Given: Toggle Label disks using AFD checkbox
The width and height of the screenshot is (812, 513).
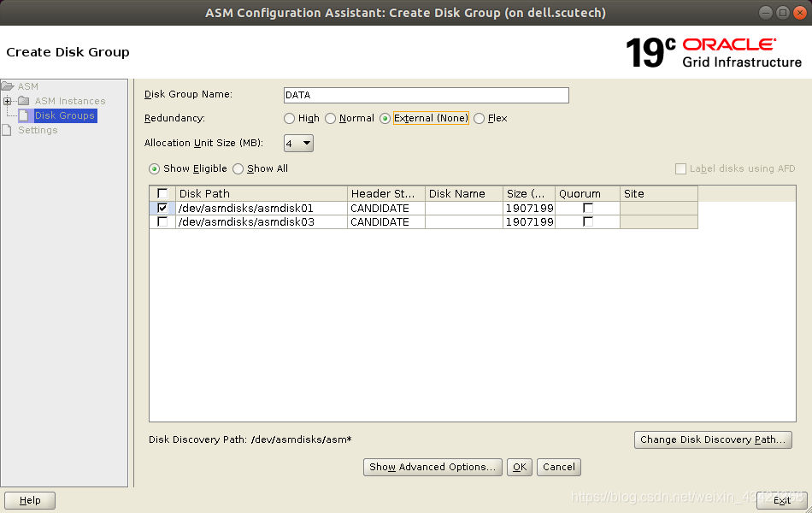Looking at the screenshot, I should coord(680,169).
